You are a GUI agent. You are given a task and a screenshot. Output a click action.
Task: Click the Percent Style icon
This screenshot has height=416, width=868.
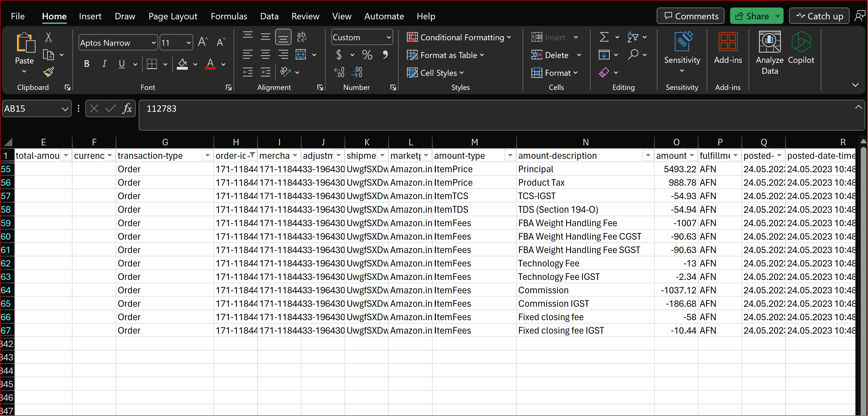click(x=367, y=55)
